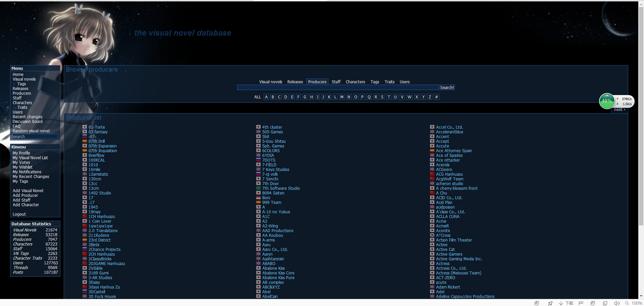The height and width of the screenshot is (306, 644).
Task: Open the 7 Keys Studios producer page
Action: [275, 169]
